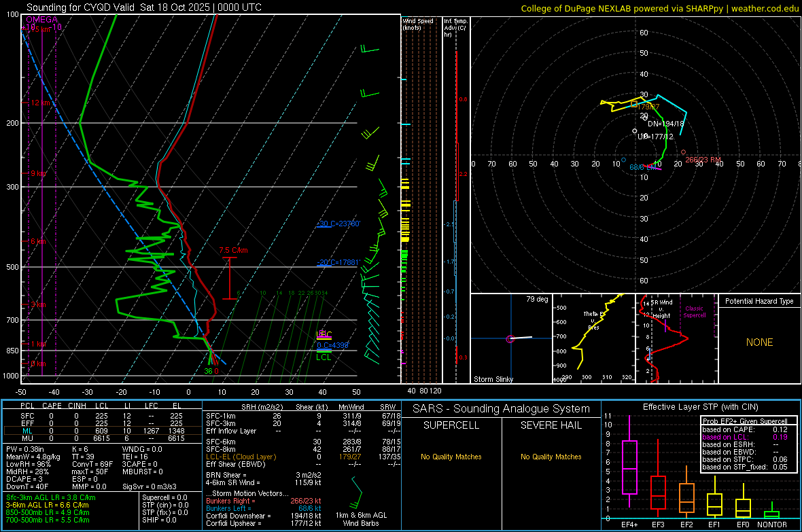Select the SUPERCELL column heading
Viewport: 802px width, 532px height.
(451, 425)
